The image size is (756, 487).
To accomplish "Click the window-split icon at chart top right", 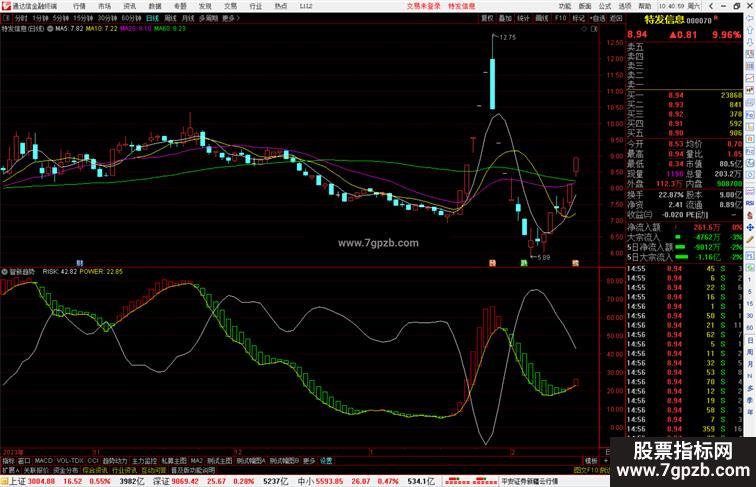I will point(594,29).
